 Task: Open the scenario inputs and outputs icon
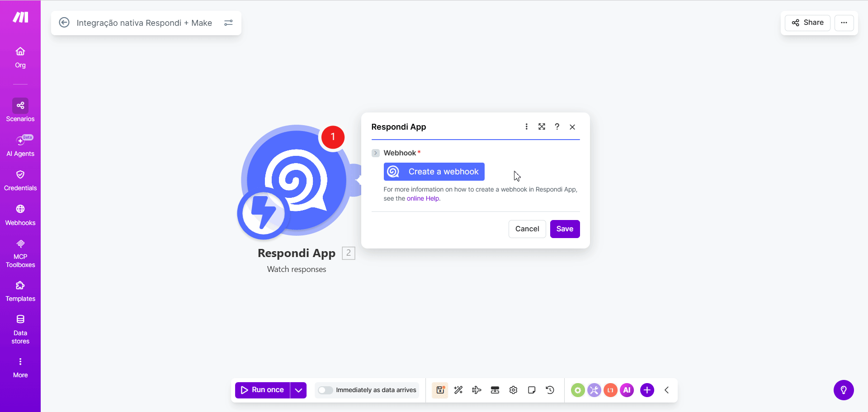point(495,390)
